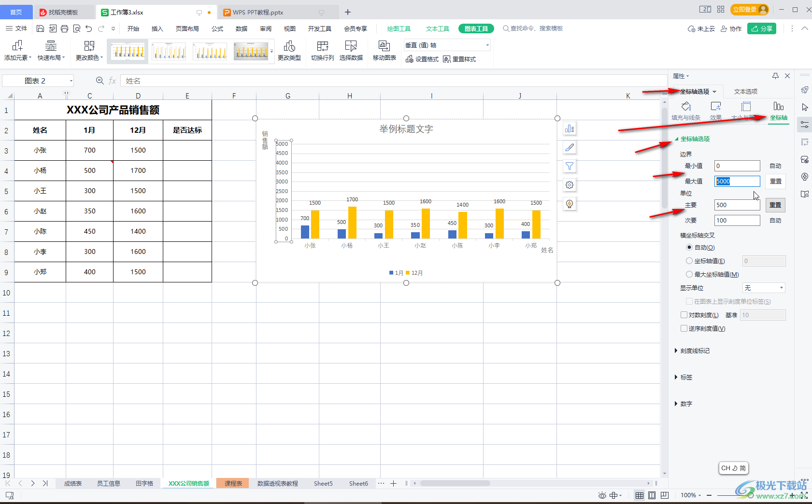Click the Minimum (最小值) input field

point(737,166)
